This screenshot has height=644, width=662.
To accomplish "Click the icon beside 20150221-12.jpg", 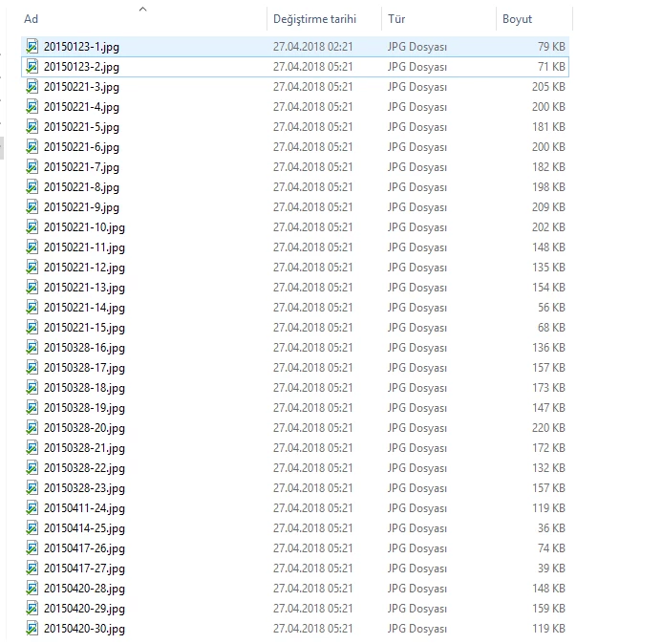I will tap(32, 268).
